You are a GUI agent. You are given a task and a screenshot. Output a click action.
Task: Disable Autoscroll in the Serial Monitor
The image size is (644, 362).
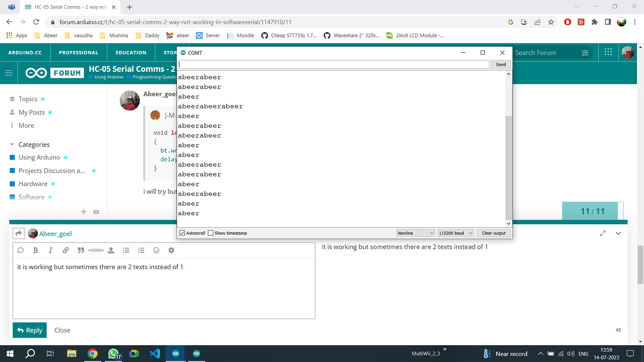click(x=182, y=233)
